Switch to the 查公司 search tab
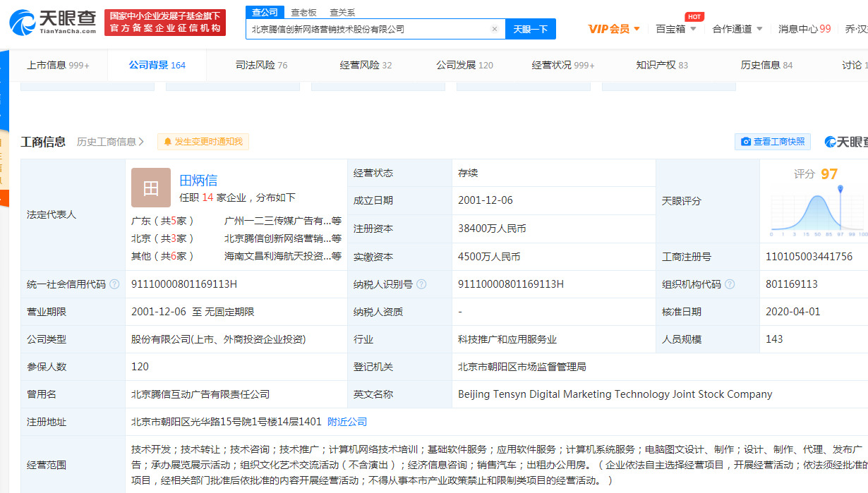Image resolution: width=868 pixels, height=493 pixels. click(x=265, y=12)
